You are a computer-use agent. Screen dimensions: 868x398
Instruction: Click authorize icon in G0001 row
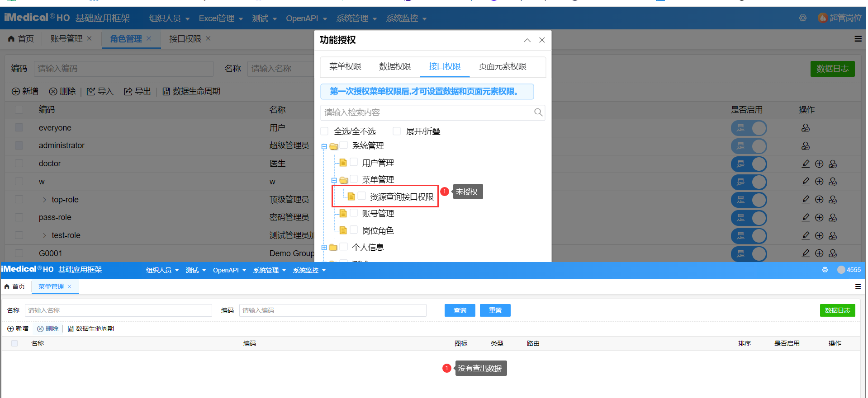(833, 253)
